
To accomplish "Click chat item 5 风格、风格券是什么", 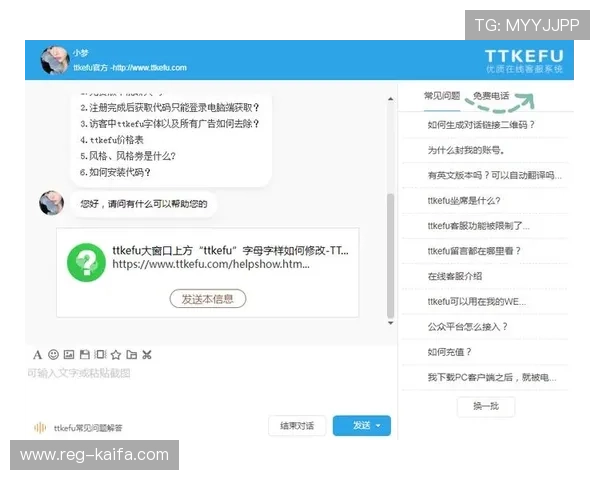I will pos(128,156).
